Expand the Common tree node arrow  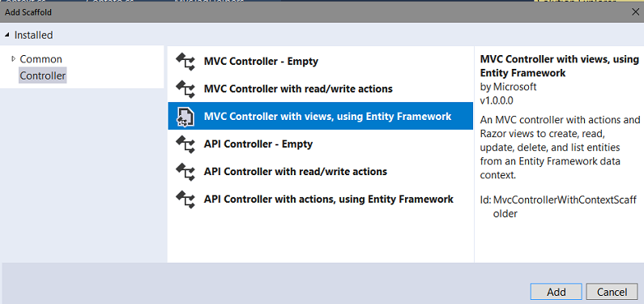[x=13, y=59]
